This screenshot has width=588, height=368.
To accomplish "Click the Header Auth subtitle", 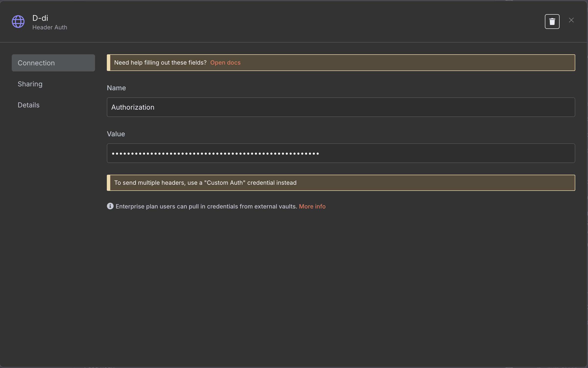I will point(50,27).
